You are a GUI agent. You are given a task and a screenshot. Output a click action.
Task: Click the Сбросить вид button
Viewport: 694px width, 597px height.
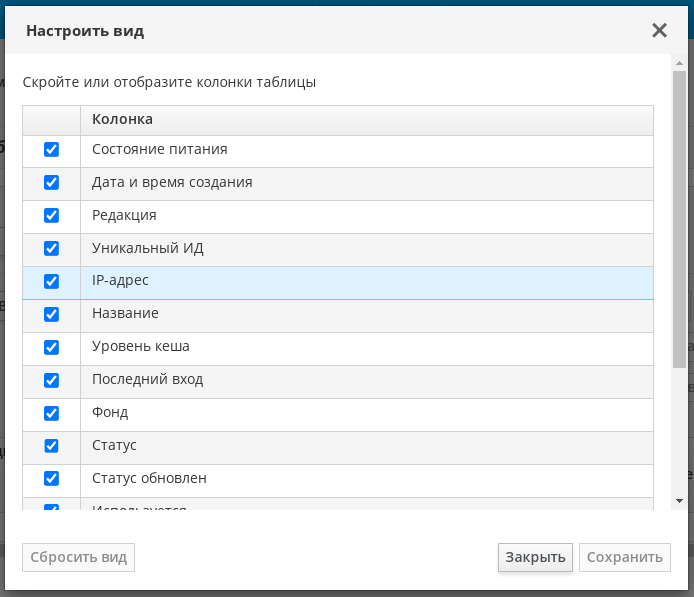point(79,557)
